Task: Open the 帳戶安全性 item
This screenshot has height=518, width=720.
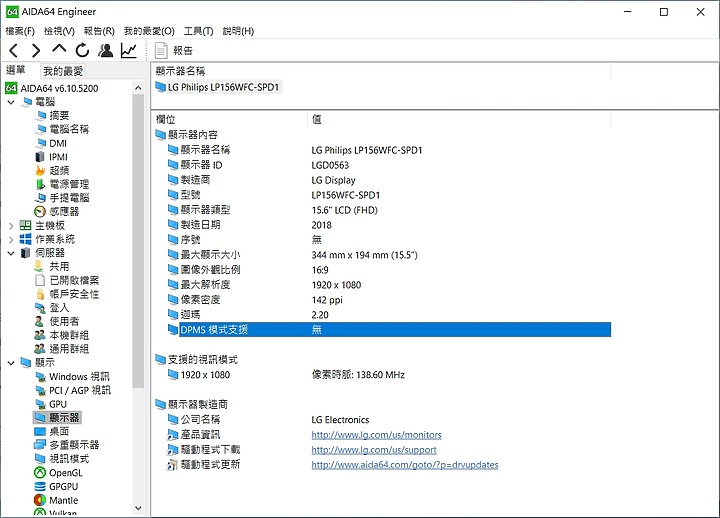Action: point(67,294)
